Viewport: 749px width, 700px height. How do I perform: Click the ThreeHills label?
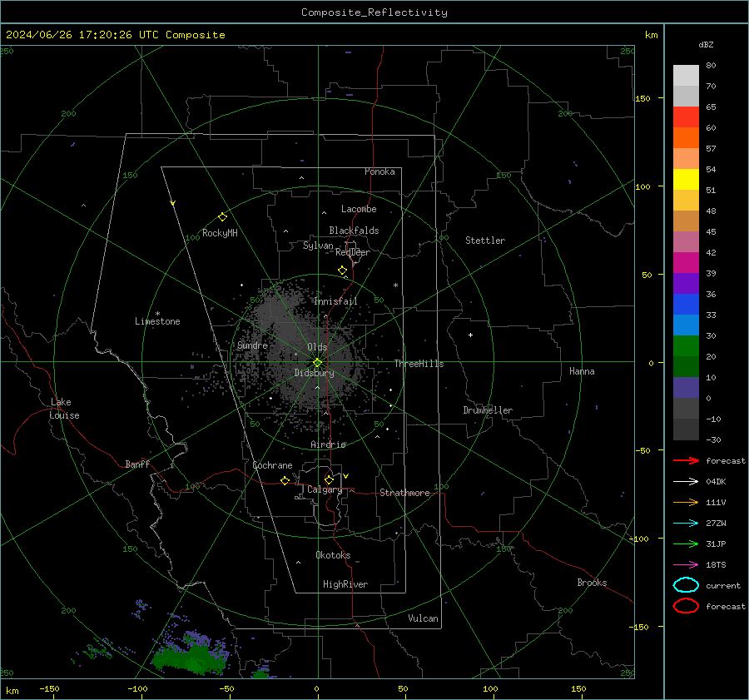click(419, 364)
